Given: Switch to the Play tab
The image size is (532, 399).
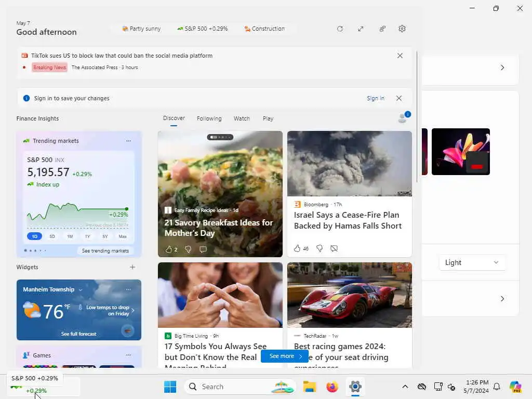Looking at the screenshot, I should click(x=268, y=118).
